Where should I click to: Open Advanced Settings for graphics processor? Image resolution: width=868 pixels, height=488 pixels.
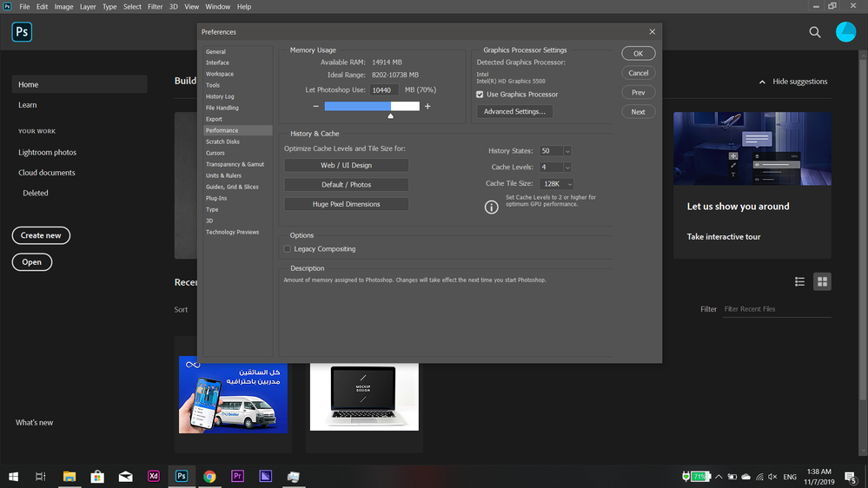pos(514,112)
